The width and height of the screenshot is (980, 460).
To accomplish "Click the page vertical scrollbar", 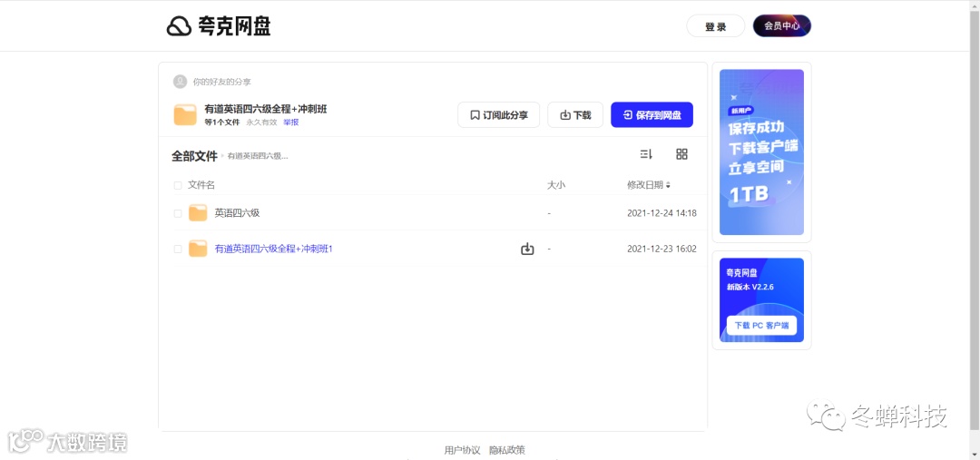I will pos(975,219).
